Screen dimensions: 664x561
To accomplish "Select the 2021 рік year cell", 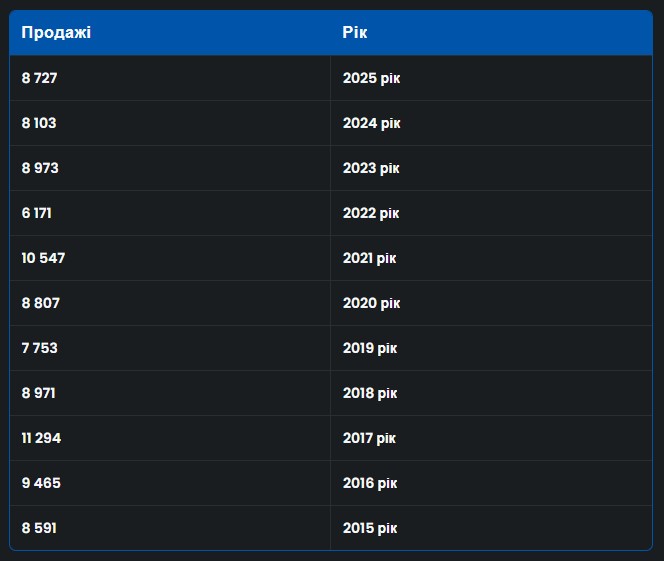I will pos(369,258).
